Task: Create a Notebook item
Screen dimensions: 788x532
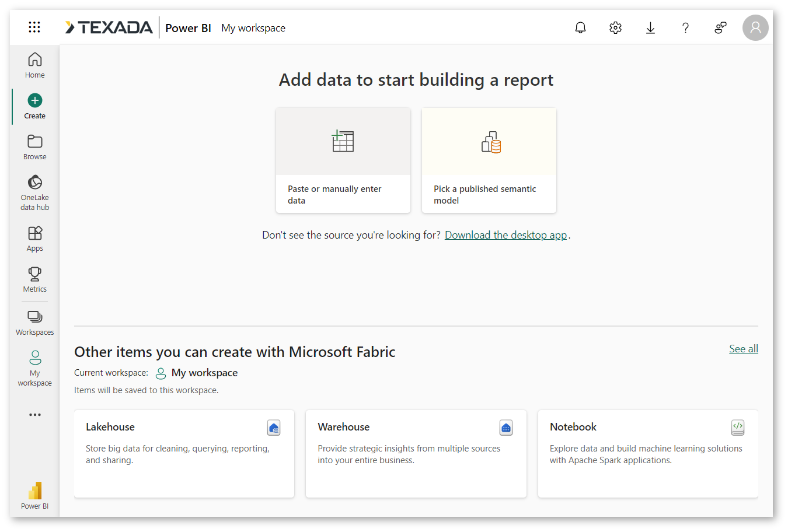Action: [648, 454]
